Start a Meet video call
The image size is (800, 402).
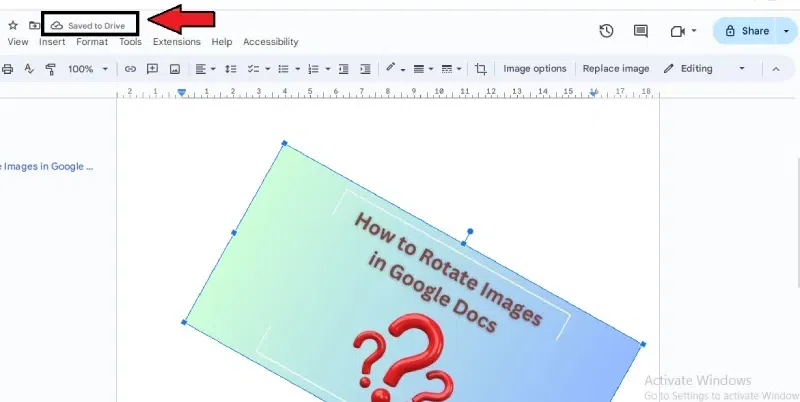coord(678,31)
